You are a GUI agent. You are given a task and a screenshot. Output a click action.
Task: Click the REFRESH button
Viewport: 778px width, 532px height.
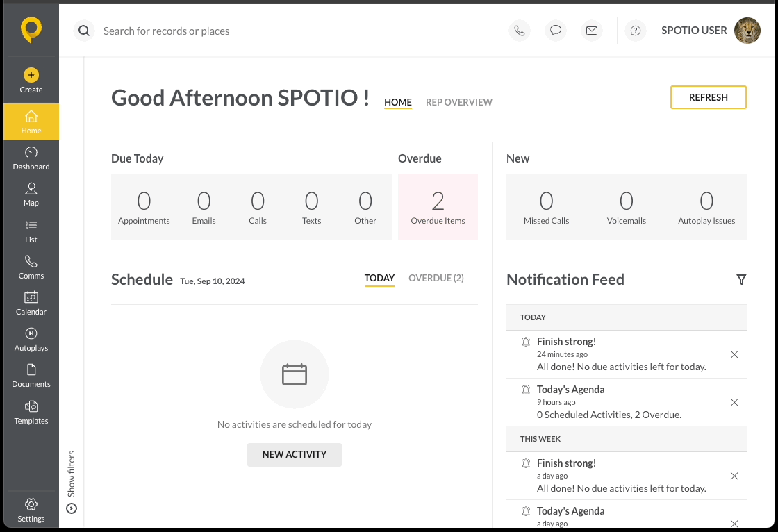[708, 97]
